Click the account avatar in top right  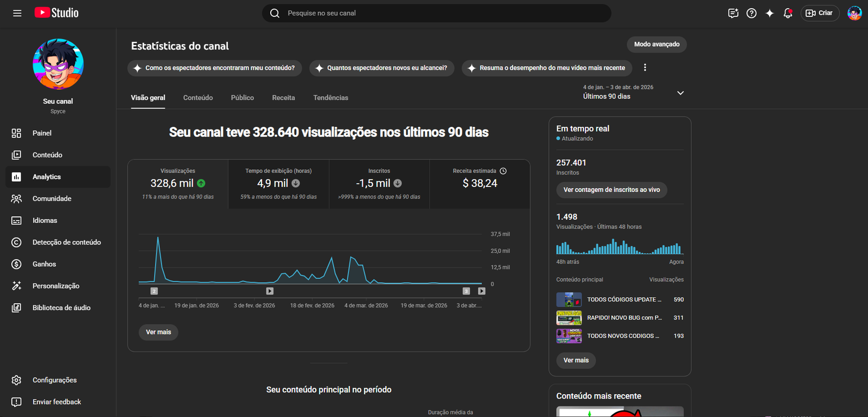pos(854,13)
